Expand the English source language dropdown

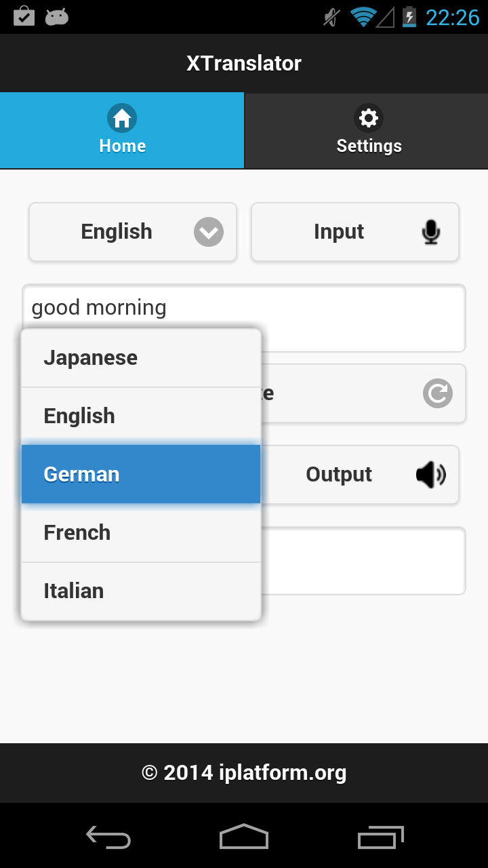coord(133,232)
